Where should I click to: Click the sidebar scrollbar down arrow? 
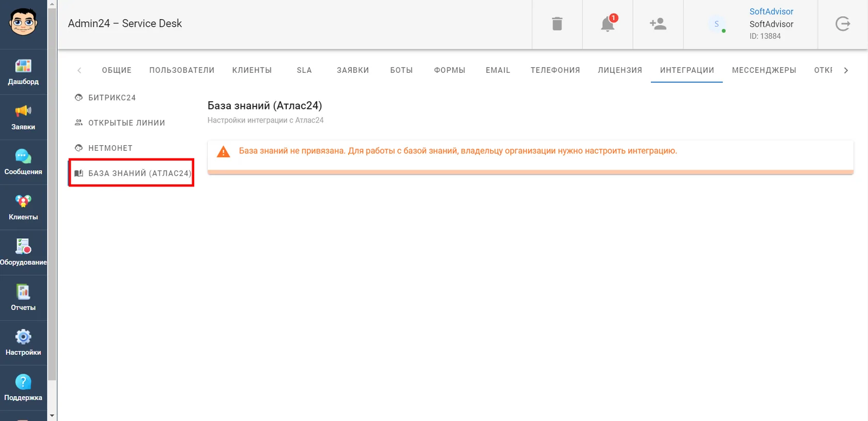tap(52, 415)
